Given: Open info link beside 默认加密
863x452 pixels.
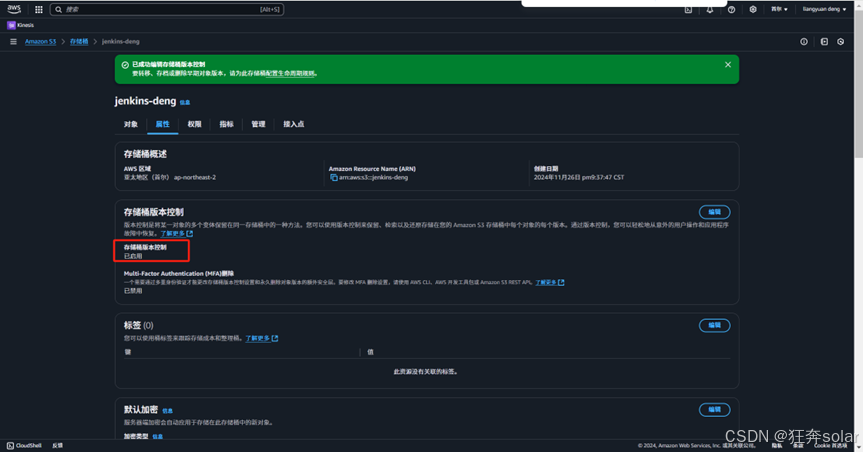Looking at the screenshot, I should click(x=167, y=411).
